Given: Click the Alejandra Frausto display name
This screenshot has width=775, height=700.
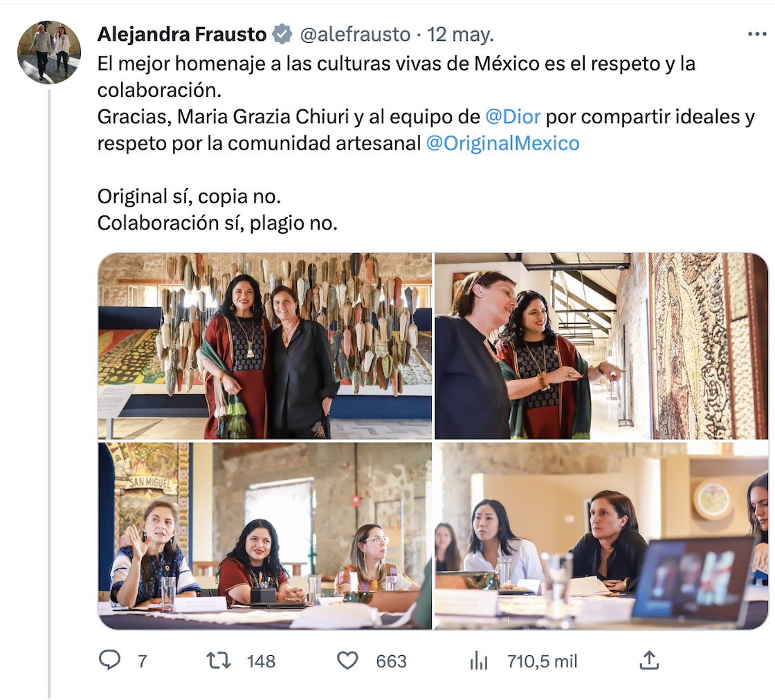Looking at the screenshot, I should (x=182, y=34).
